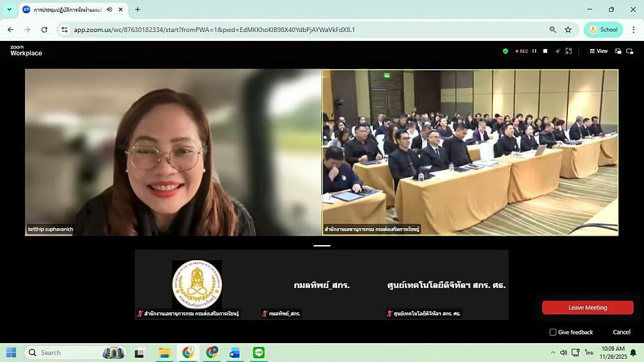This screenshot has width=644, height=362.
Task: Pause the Zoom meeting recording
Action: point(535,51)
